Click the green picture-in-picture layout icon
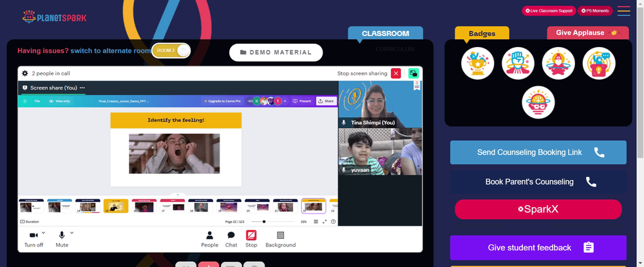The width and height of the screenshot is (644, 267). pyautogui.click(x=413, y=73)
